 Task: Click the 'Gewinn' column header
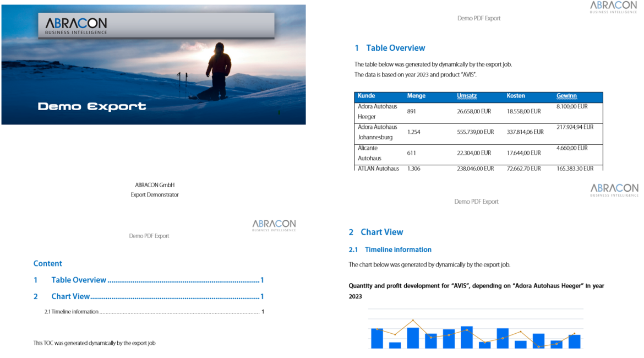[566, 96]
